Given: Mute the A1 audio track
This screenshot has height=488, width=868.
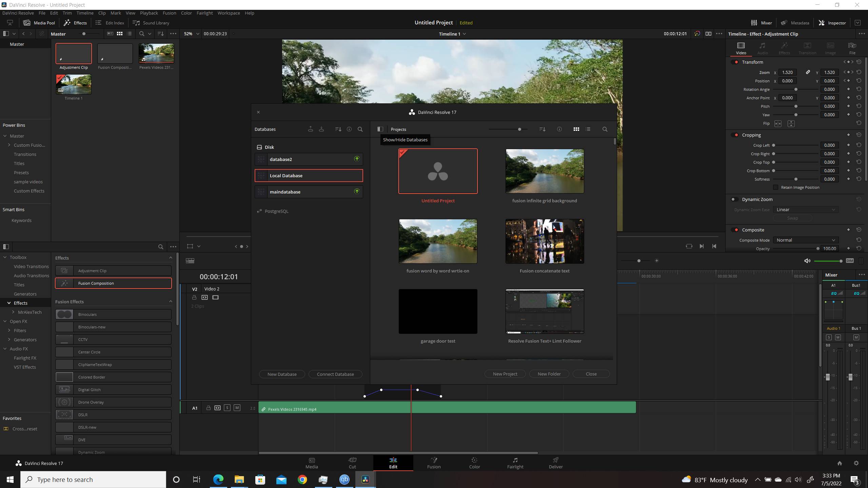Looking at the screenshot, I should [x=237, y=408].
